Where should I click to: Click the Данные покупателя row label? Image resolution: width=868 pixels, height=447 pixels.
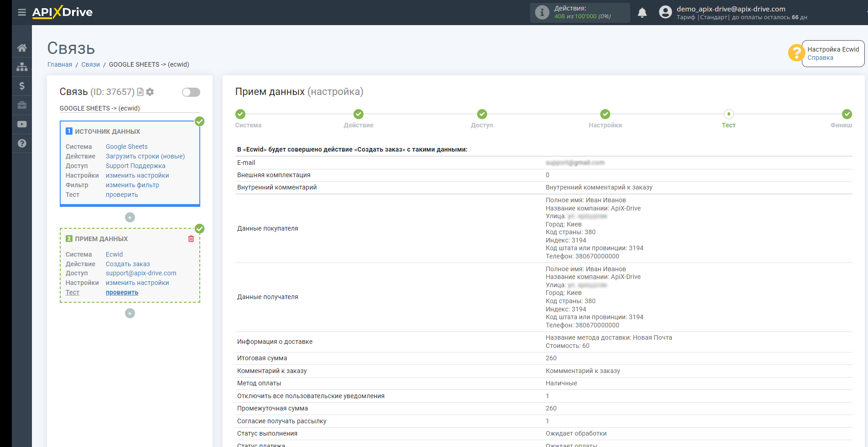(x=267, y=228)
